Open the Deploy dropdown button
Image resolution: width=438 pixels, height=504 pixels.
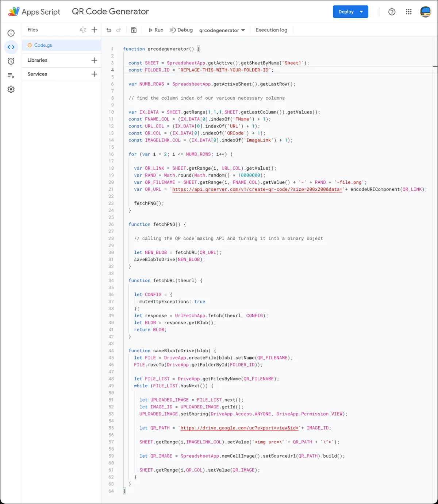coord(350,12)
